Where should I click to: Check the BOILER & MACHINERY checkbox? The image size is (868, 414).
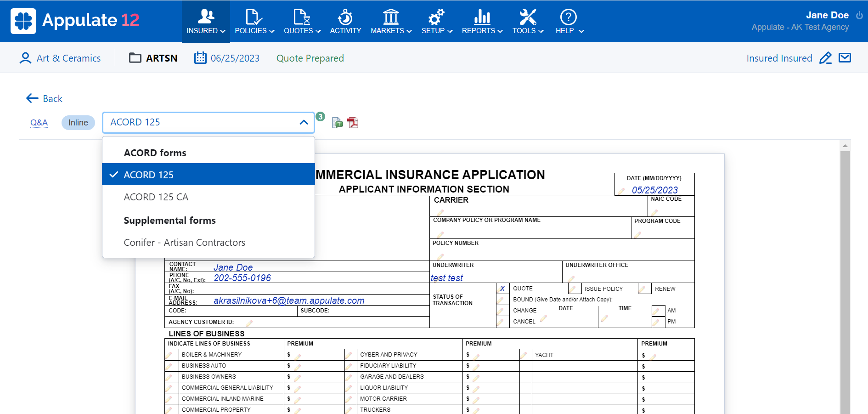171,355
